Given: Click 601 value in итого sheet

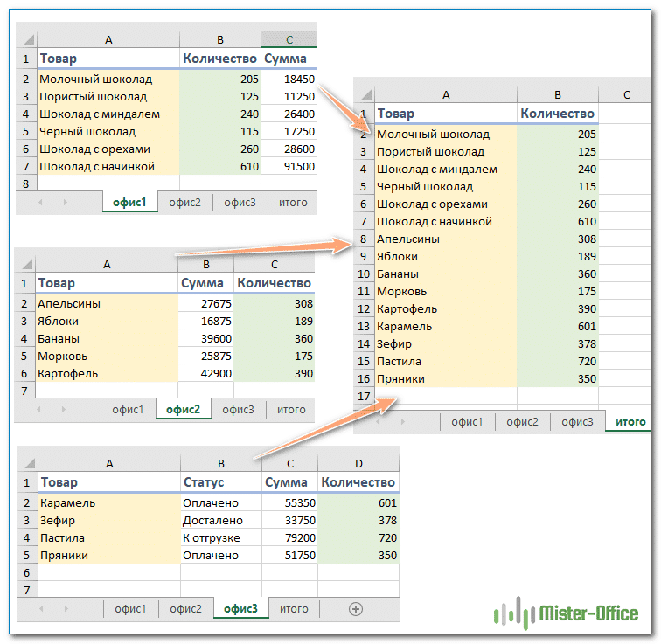Looking at the screenshot, I should (558, 327).
